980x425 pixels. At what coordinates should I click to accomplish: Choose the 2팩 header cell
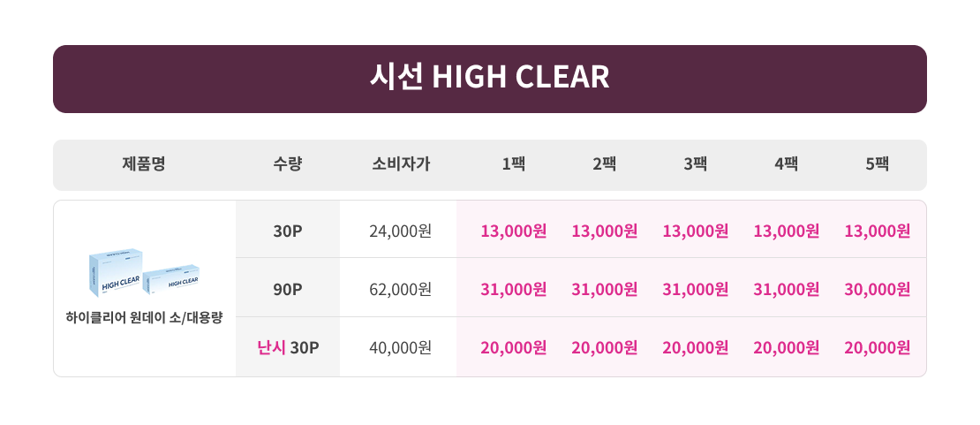(x=604, y=164)
